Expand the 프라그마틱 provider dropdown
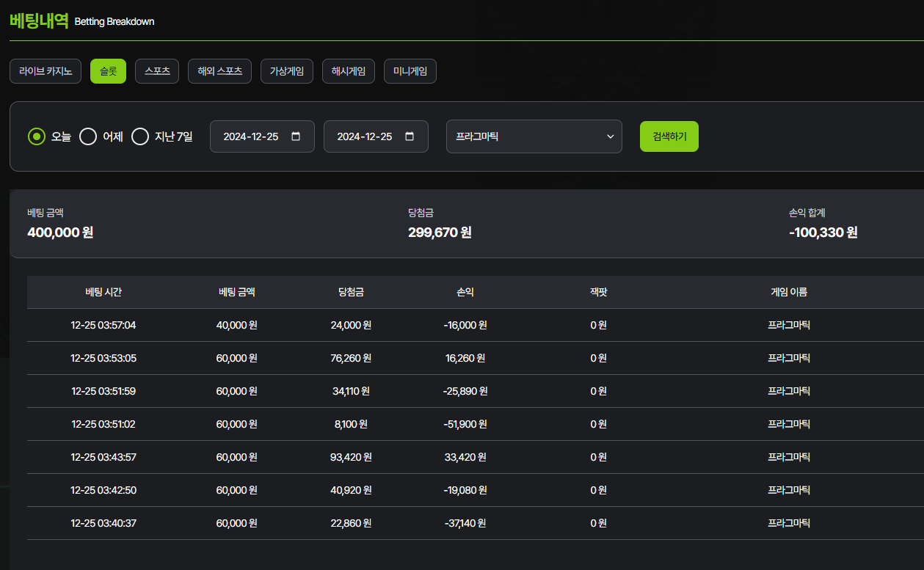Viewport: 924px width, 570px height. (534, 136)
